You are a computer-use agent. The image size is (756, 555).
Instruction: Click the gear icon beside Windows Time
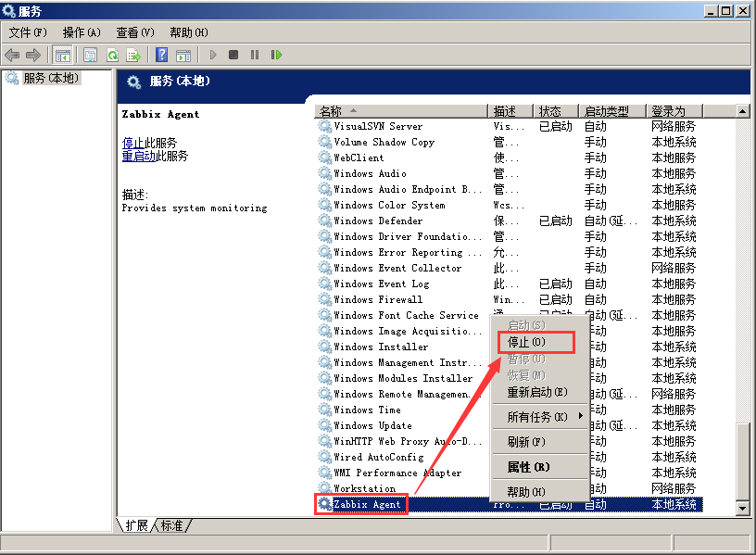[324, 410]
